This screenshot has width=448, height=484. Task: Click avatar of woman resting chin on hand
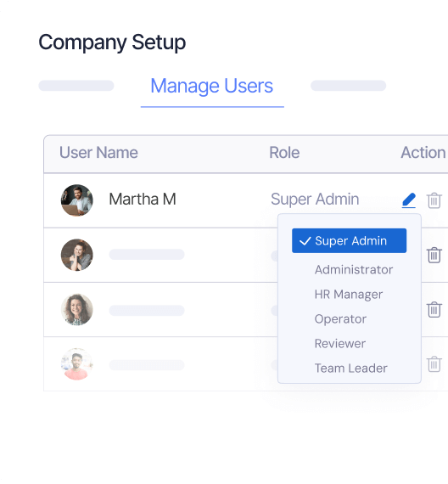coord(77,255)
